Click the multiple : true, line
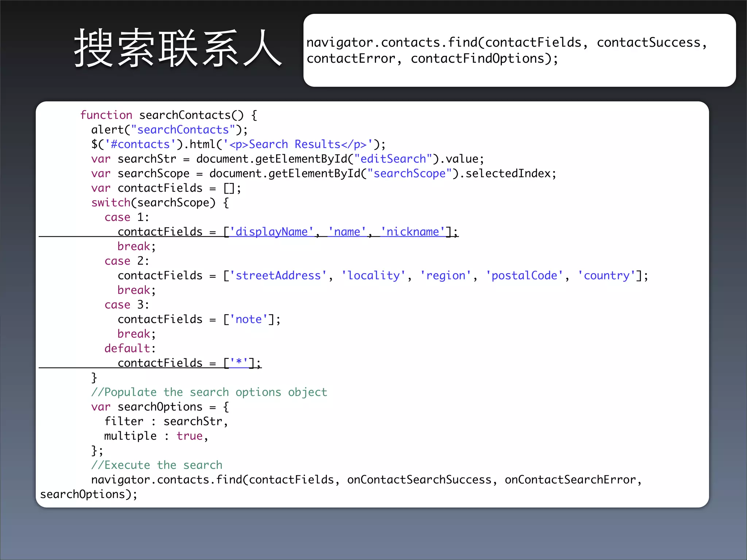 pyautogui.click(x=156, y=436)
